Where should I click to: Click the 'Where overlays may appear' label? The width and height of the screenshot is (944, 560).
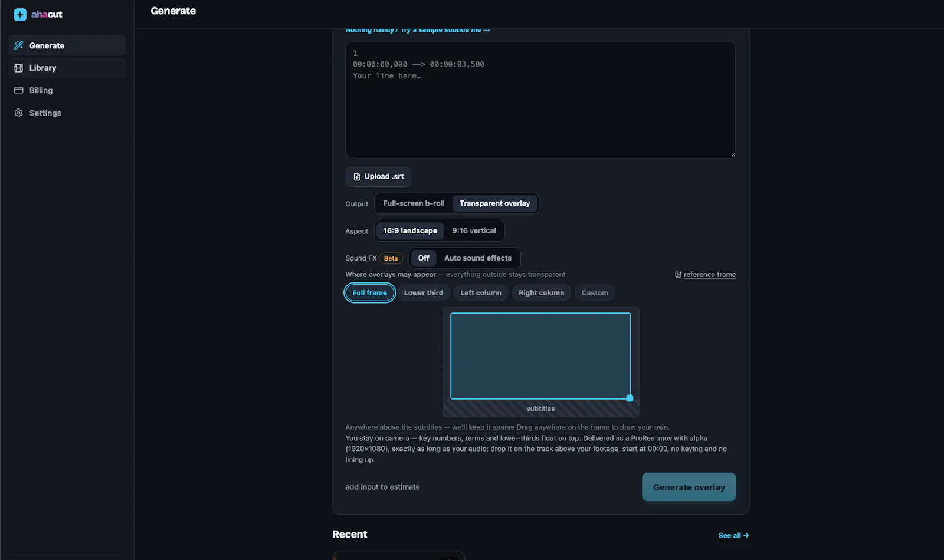(391, 275)
